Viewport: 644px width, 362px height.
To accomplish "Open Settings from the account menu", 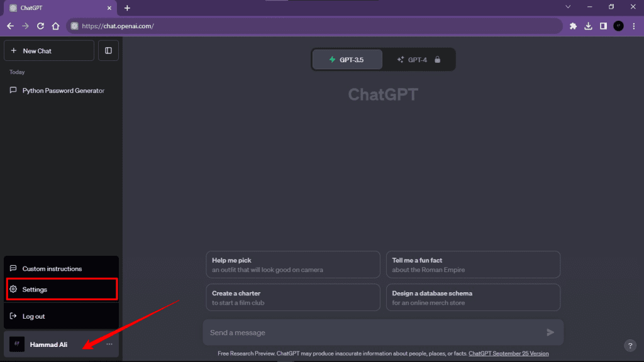I will (x=62, y=289).
